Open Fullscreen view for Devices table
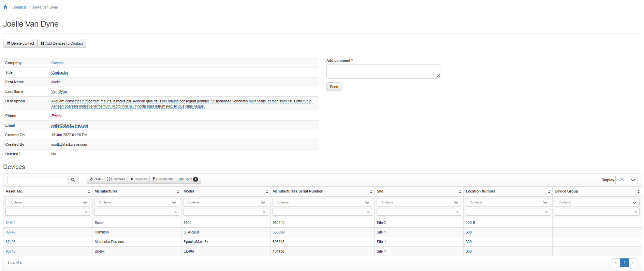This screenshot has height=271, width=644. 116,179
